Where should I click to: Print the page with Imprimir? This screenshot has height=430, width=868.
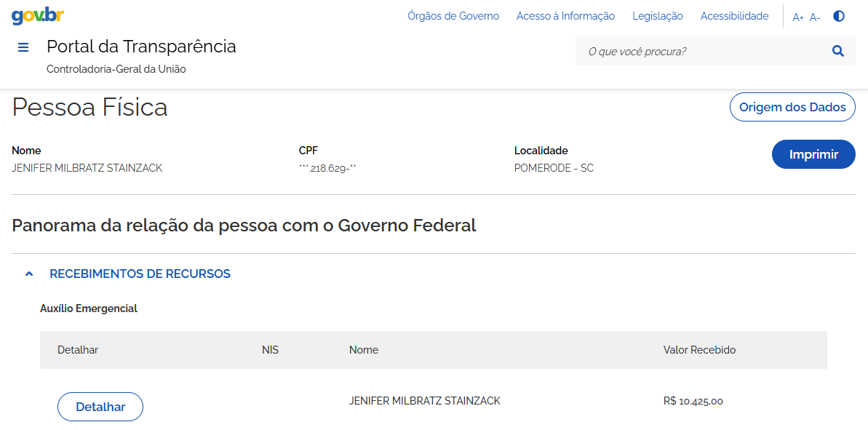(x=813, y=154)
